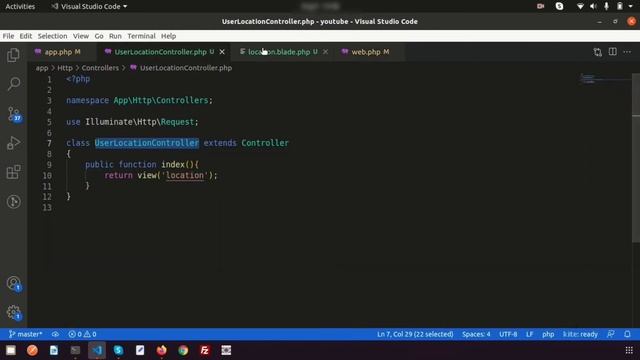Open the Visual Studio Code app menu dropdown
The height and width of the screenshot is (360, 640).
coord(89,7)
